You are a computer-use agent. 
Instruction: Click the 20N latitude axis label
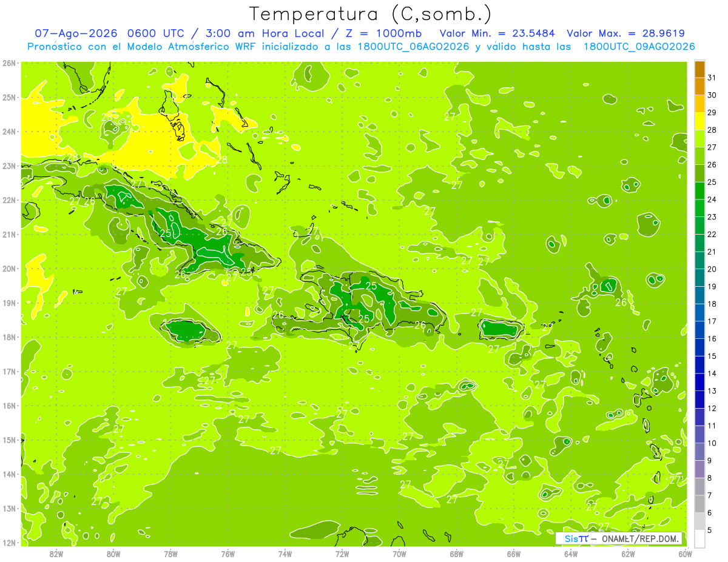point(9,269)
